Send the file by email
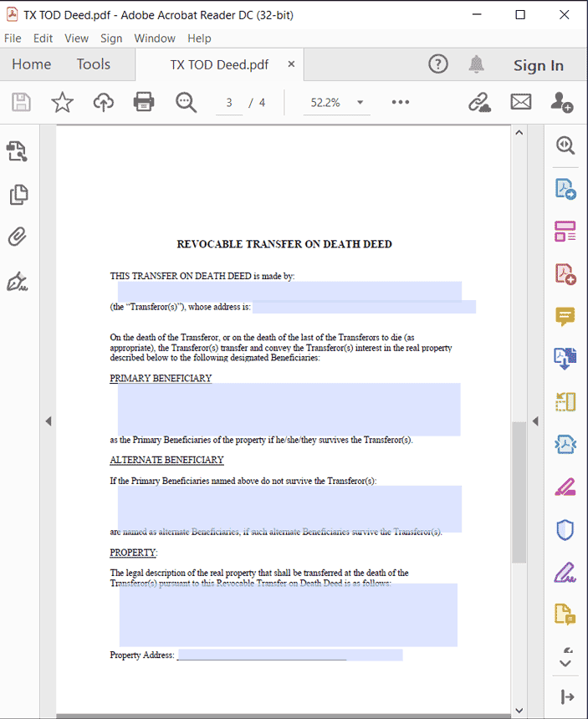Screen dimensions: 588x719 (x=521, y=102)
